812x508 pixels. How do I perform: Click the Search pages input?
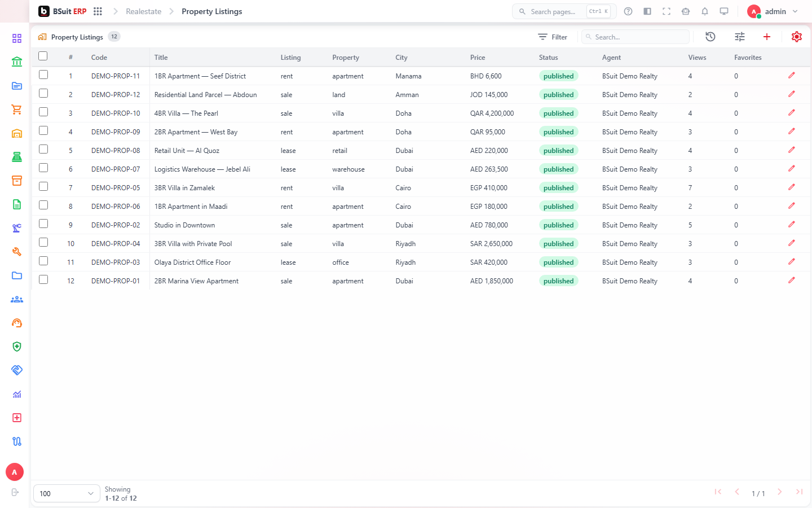(x=564, y=11)
